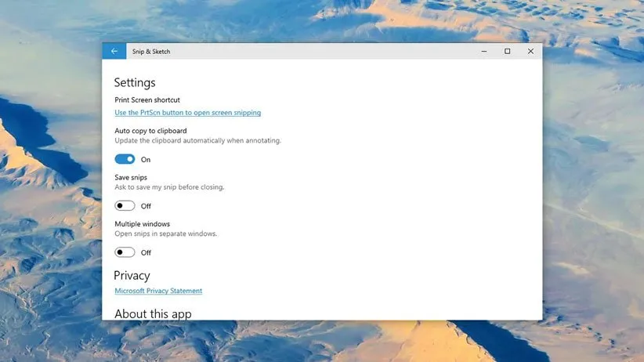
Task: Open the PrtScn button screen snipping link
Action: (x=187, y=113)
